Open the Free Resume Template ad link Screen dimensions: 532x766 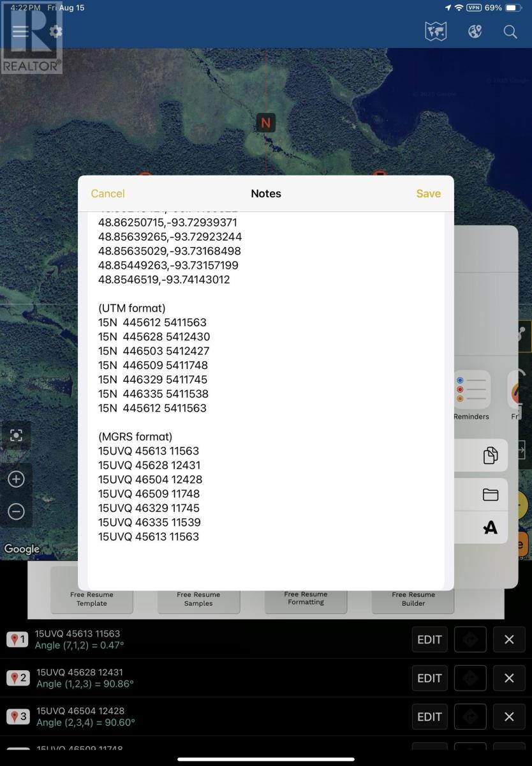(x=92, y=599)
